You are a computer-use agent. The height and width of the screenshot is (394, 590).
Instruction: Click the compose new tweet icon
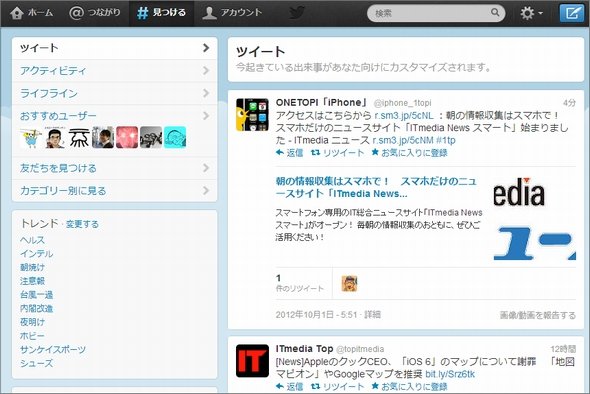tap(572, 13)
